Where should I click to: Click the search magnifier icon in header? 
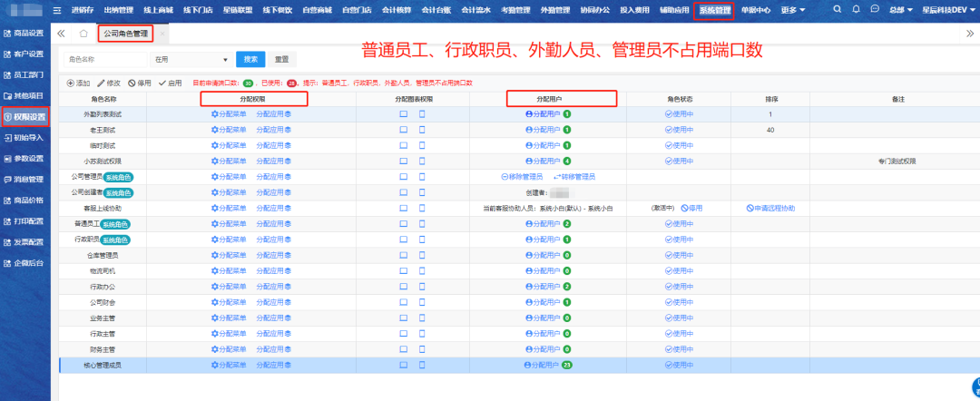pyautogui.click(x=838, y=10)
